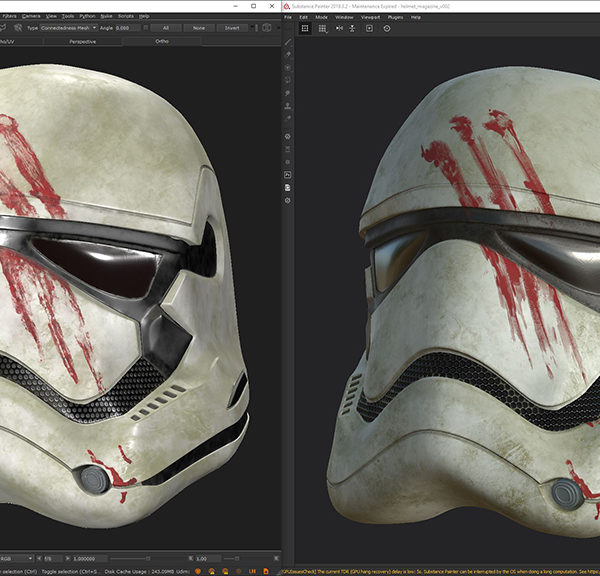This screenshot has width=600, height=576.
Task: Click the Angle value input field
Action: click(127, 28)
